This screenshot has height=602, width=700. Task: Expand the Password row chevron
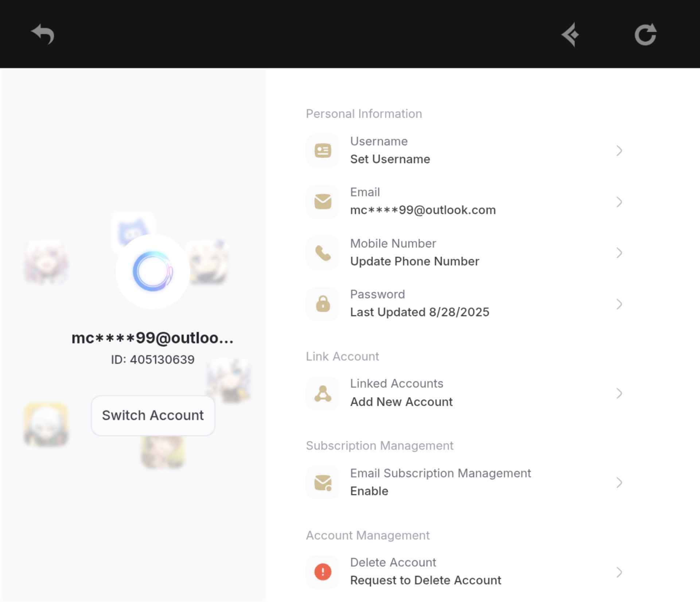tap(619, 304)
